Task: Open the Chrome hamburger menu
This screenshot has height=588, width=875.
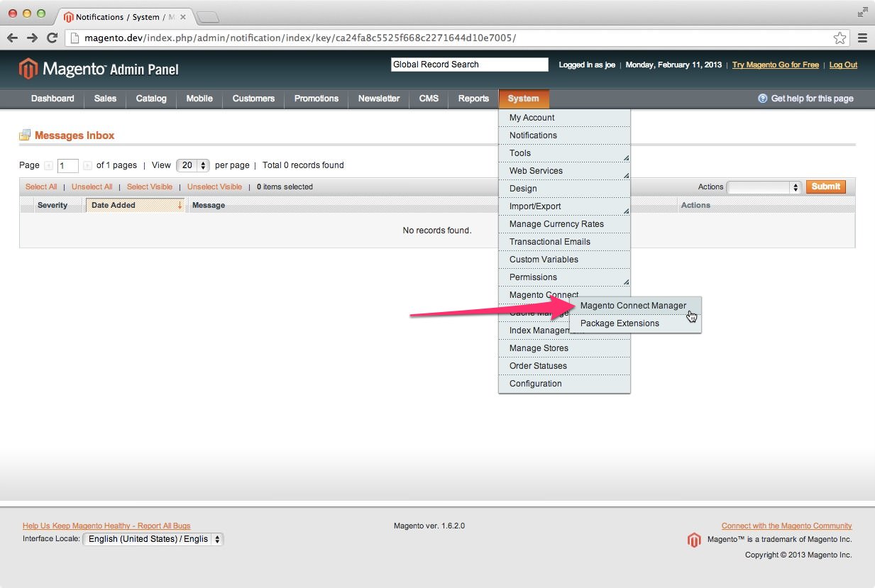Action: point(862,38)
